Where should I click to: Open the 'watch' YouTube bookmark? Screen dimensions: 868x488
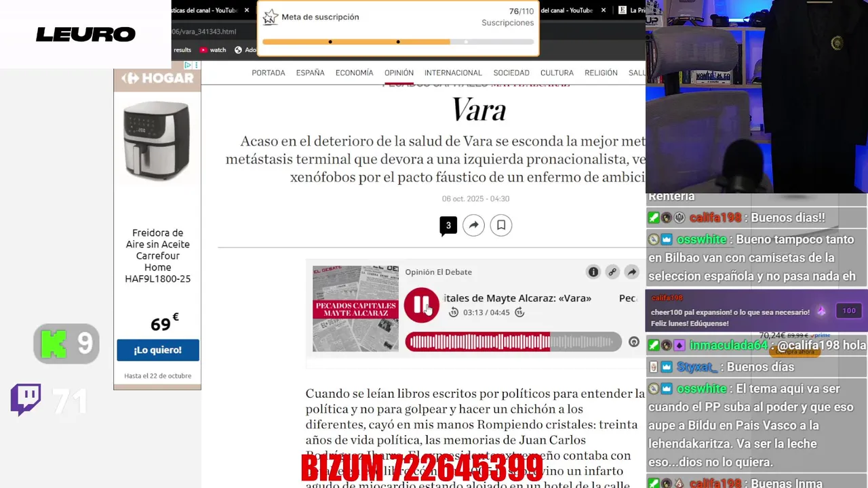[x=212, y=49]
